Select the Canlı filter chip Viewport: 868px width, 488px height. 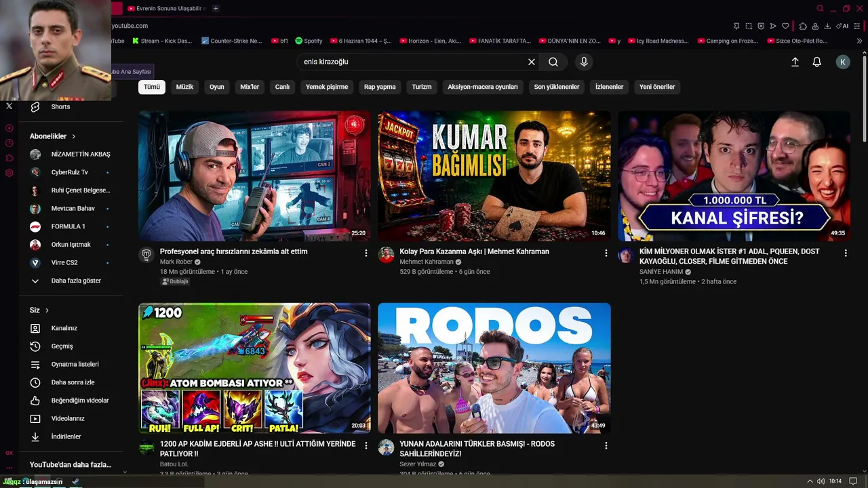click(x=282, y=87)
